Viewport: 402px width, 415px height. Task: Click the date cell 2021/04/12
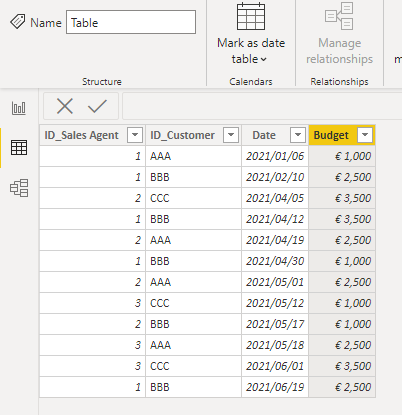275,219
